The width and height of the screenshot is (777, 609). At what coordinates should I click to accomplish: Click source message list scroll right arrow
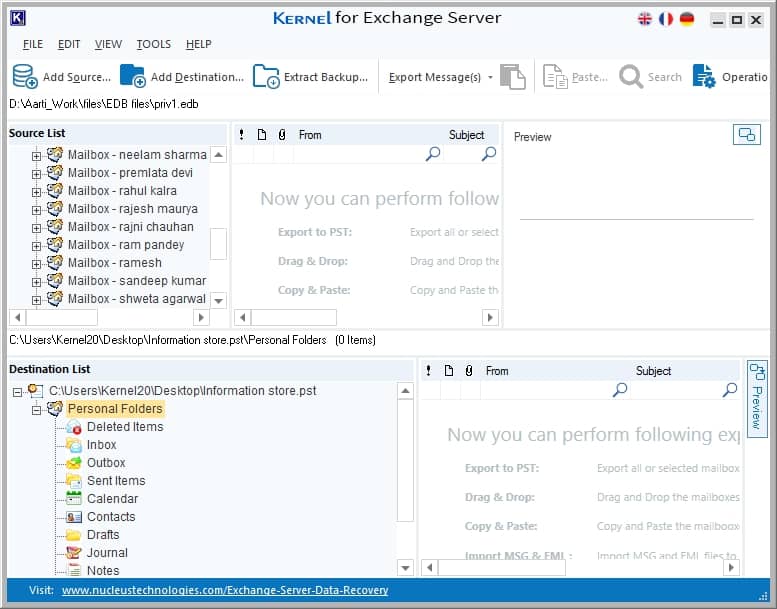coord(490,317)
